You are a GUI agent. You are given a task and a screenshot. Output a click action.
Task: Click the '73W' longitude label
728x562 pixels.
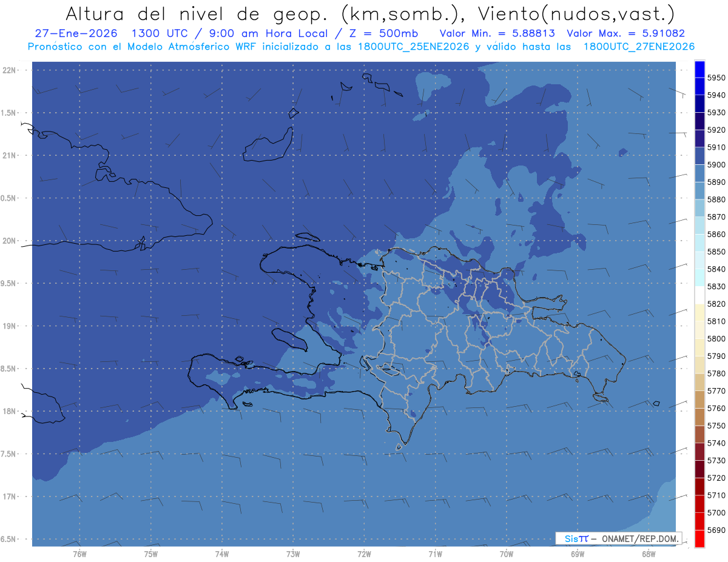pyautogui.click(x=293, y=554)
